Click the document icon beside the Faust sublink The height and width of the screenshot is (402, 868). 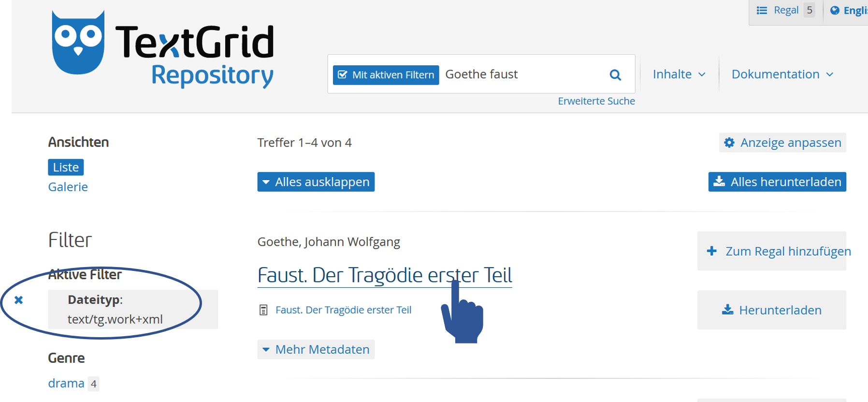tap(263, 310)
